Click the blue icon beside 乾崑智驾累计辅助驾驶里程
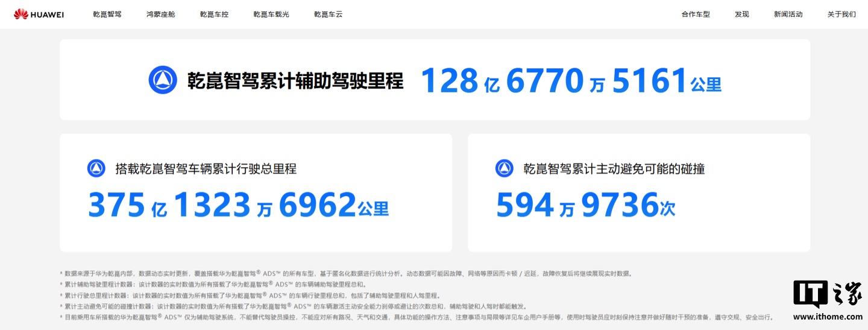This screenshot has height=330, width=868. 163,80
